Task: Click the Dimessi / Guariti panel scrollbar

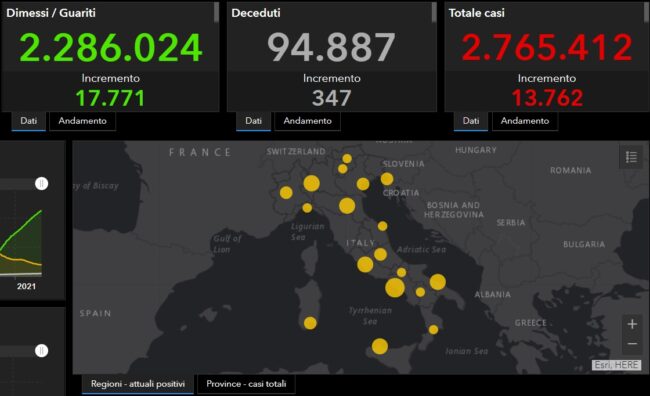Action: [216, 12]
